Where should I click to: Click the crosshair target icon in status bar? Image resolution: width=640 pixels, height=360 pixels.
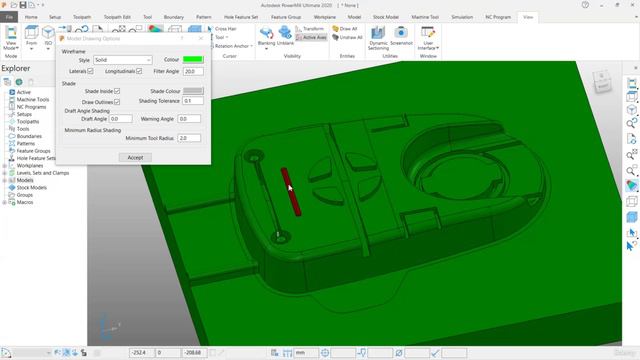coord(325,353)
